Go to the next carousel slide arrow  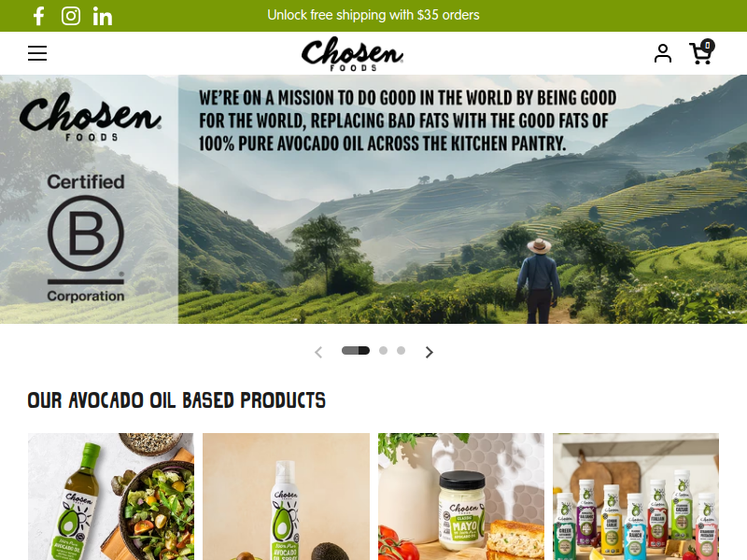pyautogui.click(x=430, y=352)
